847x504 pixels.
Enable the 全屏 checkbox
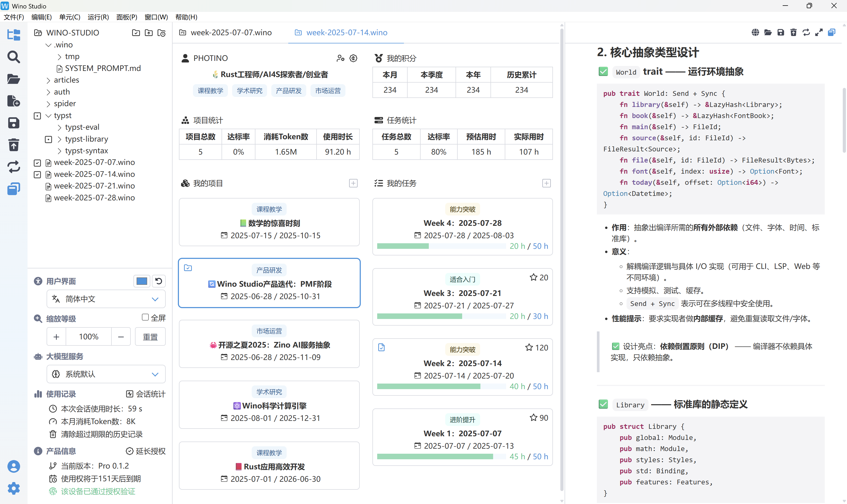tap(145, 317)
